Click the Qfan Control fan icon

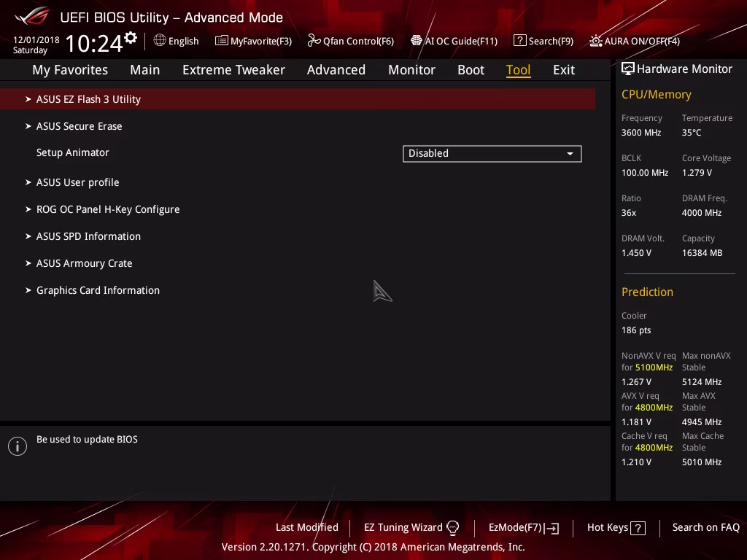click(x=314, y=41)
